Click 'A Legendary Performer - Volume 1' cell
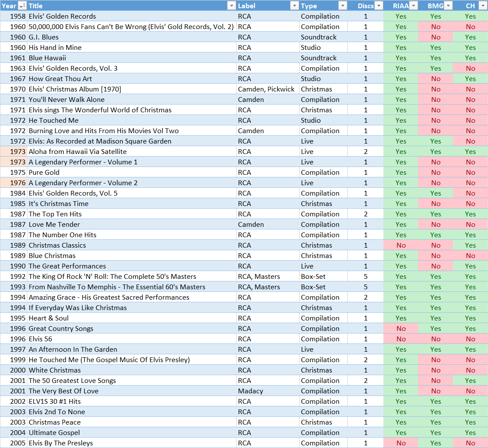Viewport: 488px width, 448px height. (132, 162)
